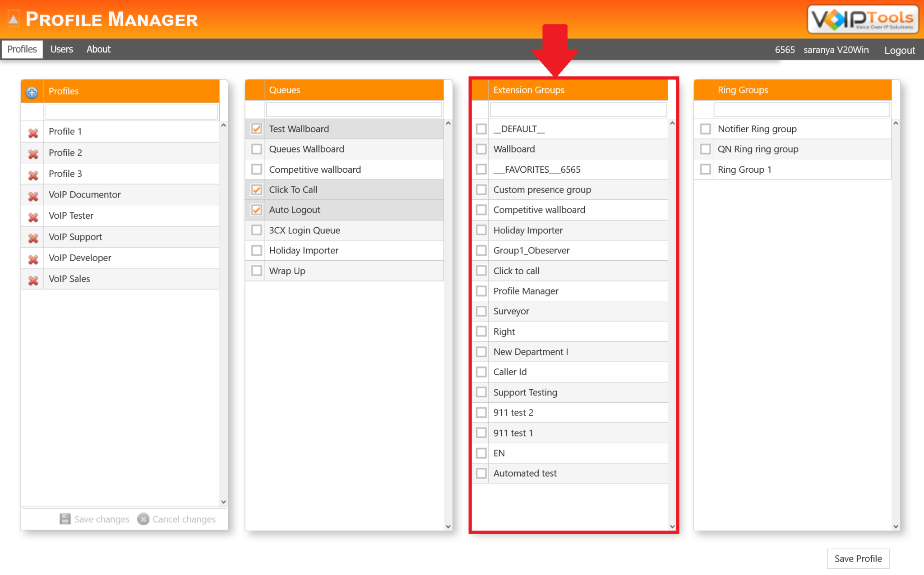The width and height of the screenshot is (924, 575).
Task: Click the Save changes disk icon
Action: (65, 519)
